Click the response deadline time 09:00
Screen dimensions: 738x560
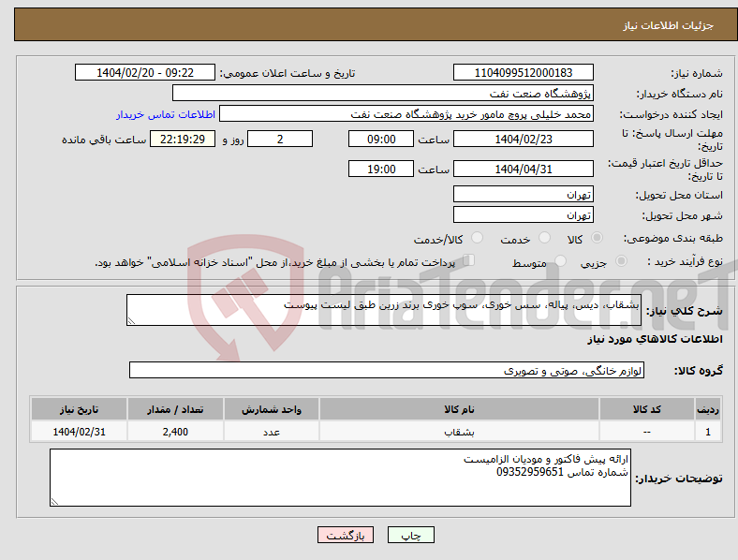381,139
